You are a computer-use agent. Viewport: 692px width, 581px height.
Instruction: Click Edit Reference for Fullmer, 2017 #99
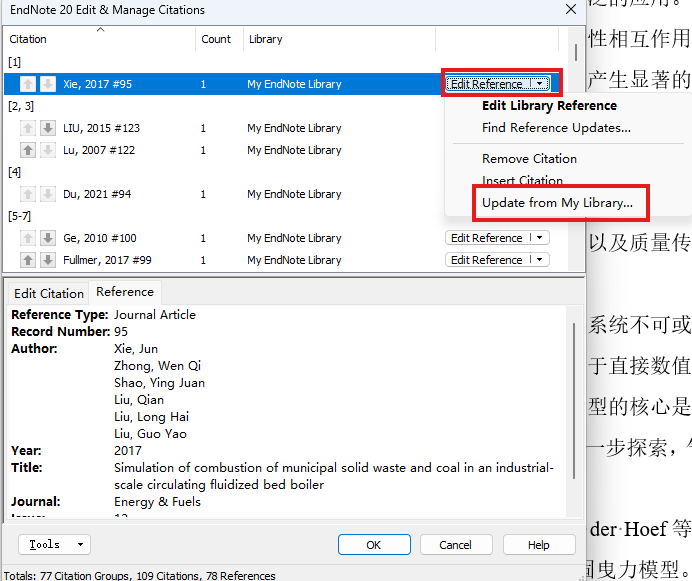486,260
